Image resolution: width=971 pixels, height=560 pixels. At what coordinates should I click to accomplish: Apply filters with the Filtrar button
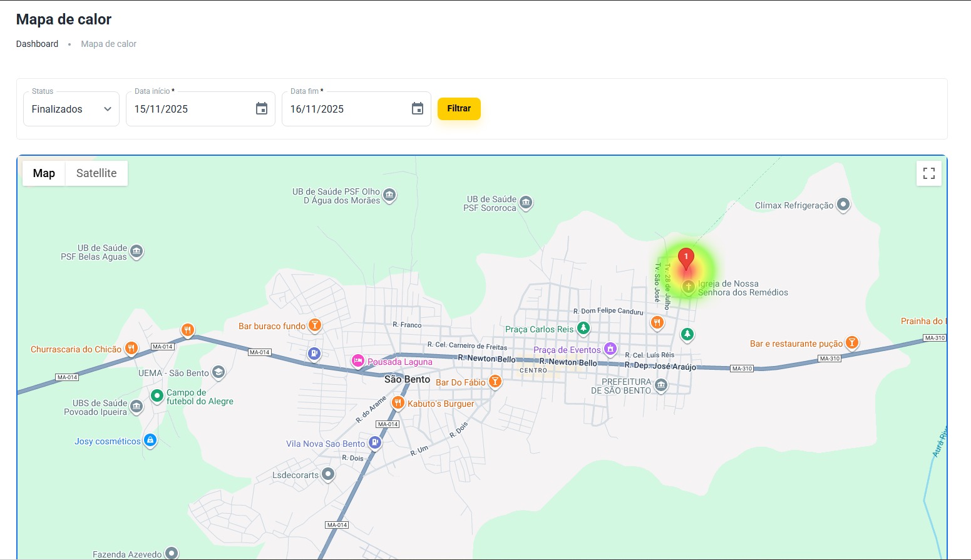[x=459, y=108]
